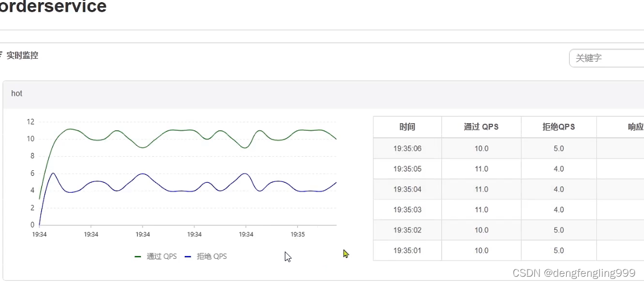Image resolution: width=644 pixels, height=284 pixels.
Task: Select the 19:35:02 time cell
Action: [x=407, y=230]
